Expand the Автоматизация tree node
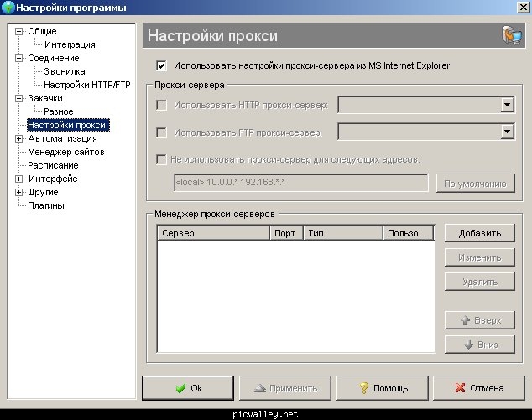The width and height of the screenshot is (532, 420). 19,138
